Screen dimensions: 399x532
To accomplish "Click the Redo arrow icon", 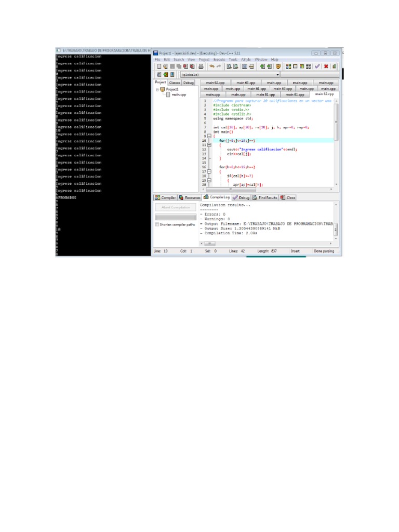I will coord(219,66).
